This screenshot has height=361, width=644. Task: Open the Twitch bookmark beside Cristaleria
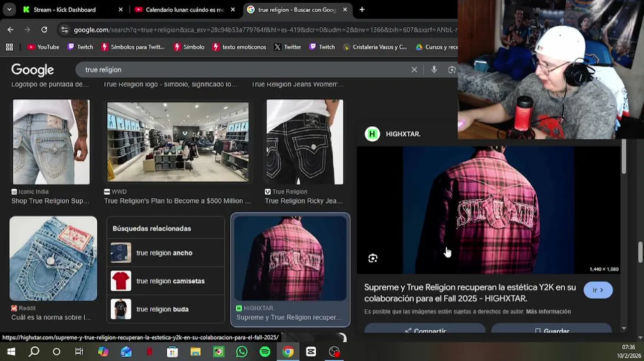click(x=322, y=47)
